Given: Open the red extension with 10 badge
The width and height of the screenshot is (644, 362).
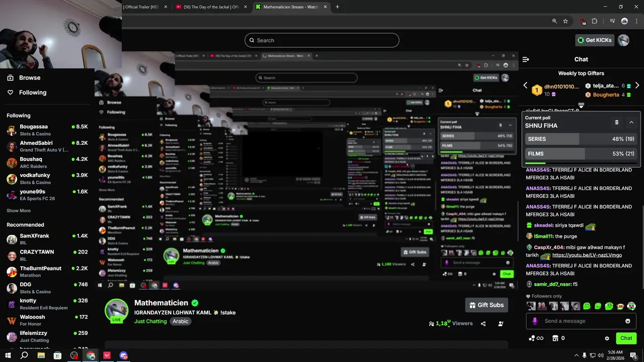Looking at the screenshot, I should [x=583, y=22].
